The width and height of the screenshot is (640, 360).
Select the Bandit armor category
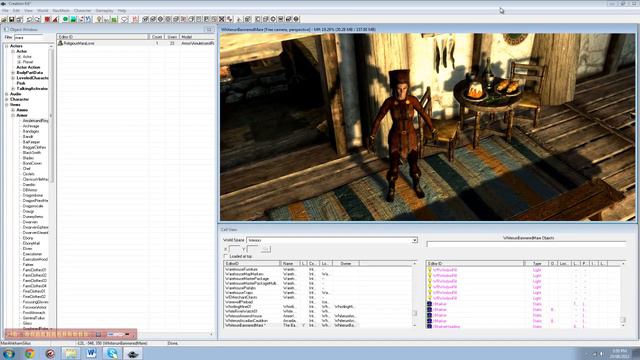(28, 137)
